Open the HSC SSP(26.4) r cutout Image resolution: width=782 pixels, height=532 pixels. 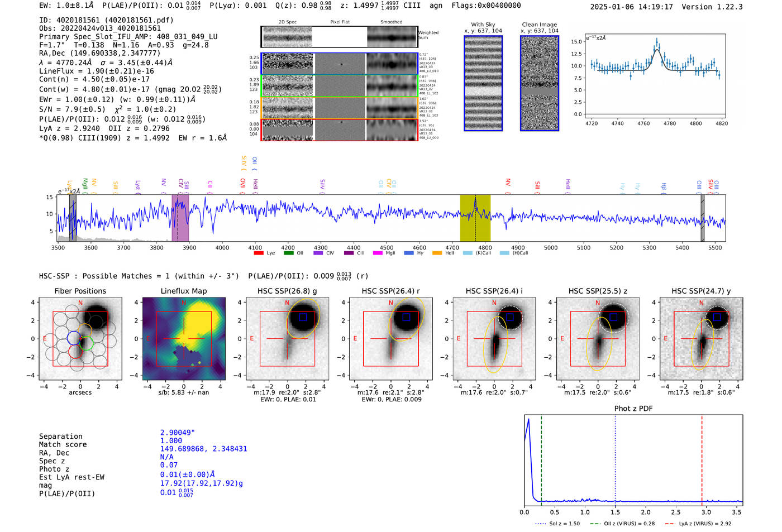tap(390, 339)
